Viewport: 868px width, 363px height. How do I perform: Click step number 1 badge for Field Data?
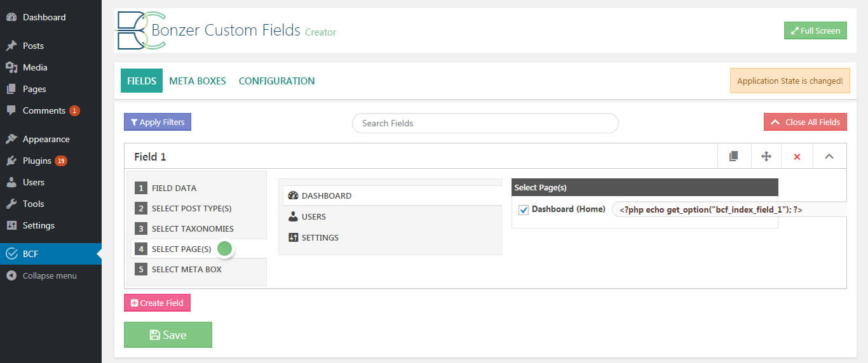[x=140, y=188]
